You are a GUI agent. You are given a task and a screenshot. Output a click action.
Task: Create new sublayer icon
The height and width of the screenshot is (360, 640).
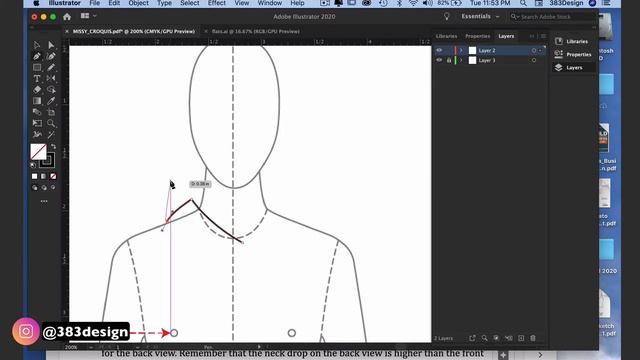(x=509, y=338)
